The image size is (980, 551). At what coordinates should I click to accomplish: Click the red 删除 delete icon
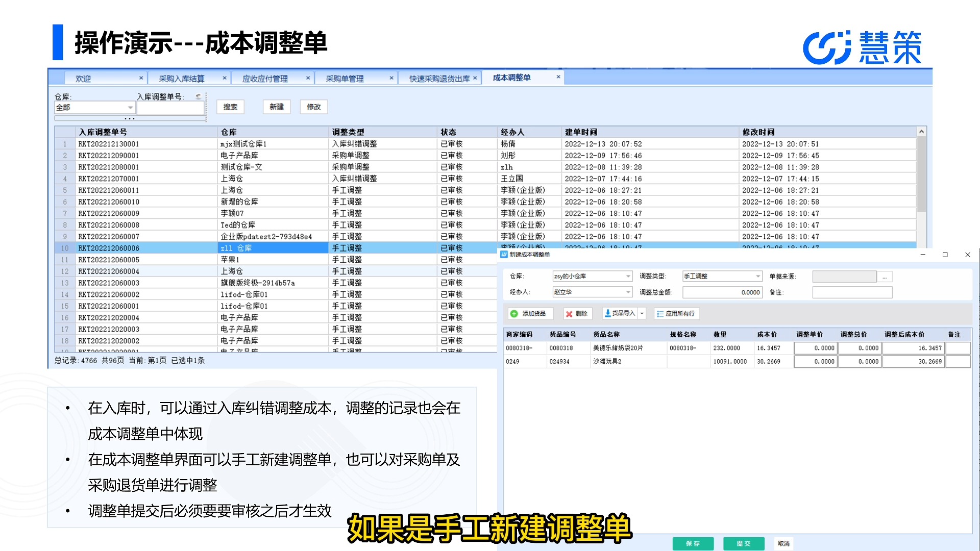pos(569,313)
